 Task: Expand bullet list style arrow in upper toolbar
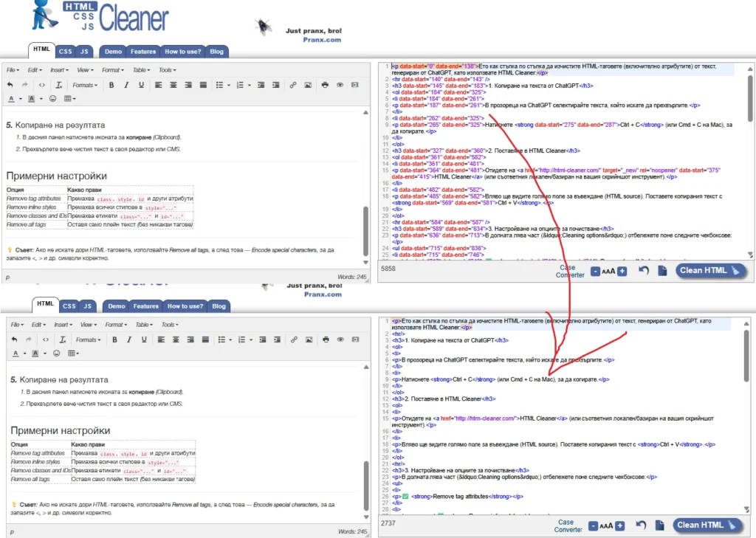pos(229,86)
